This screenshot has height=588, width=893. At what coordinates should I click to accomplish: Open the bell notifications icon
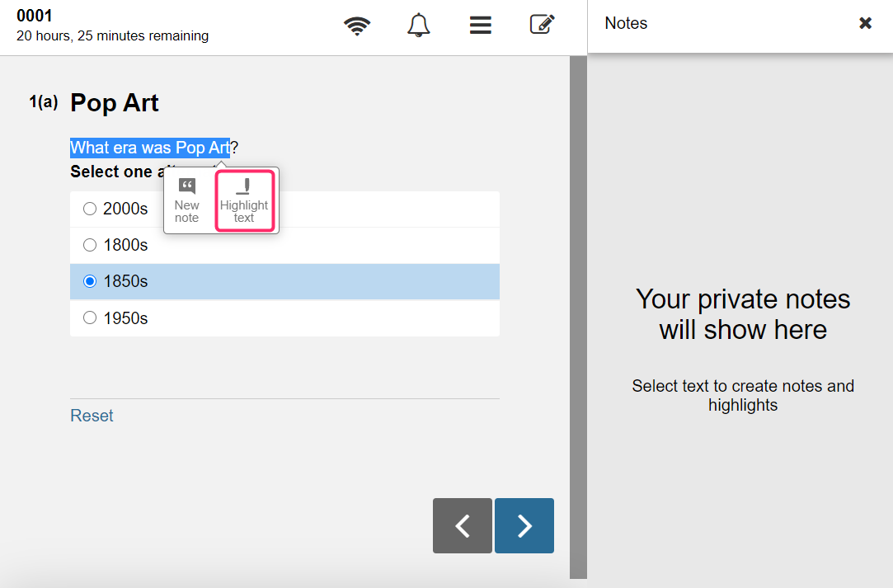click(x=419, y=25)
